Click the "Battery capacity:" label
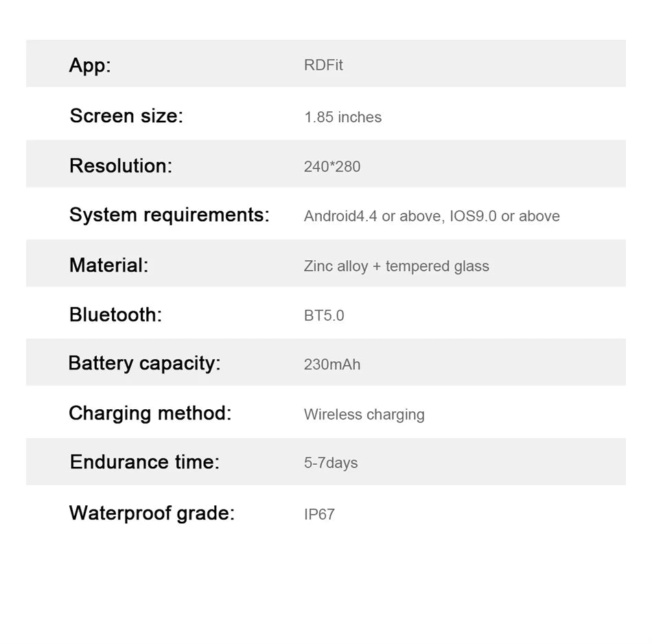 click(144, 363)
